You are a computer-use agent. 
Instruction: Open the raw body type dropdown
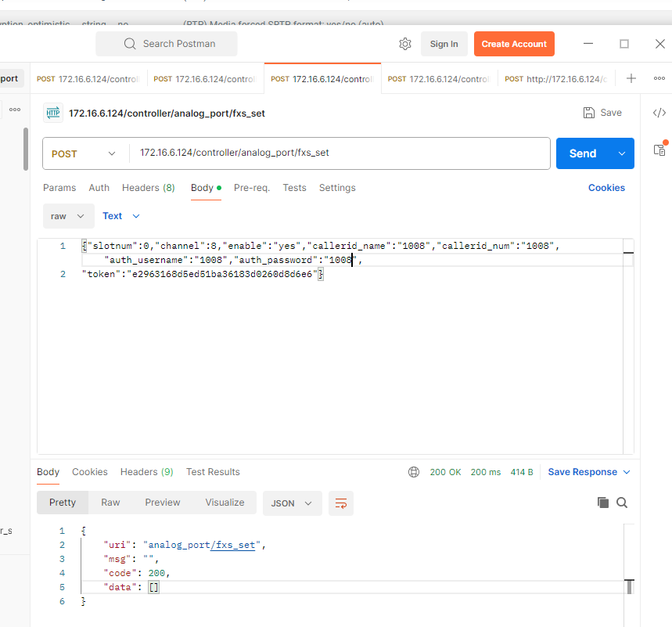pos(69,216)
